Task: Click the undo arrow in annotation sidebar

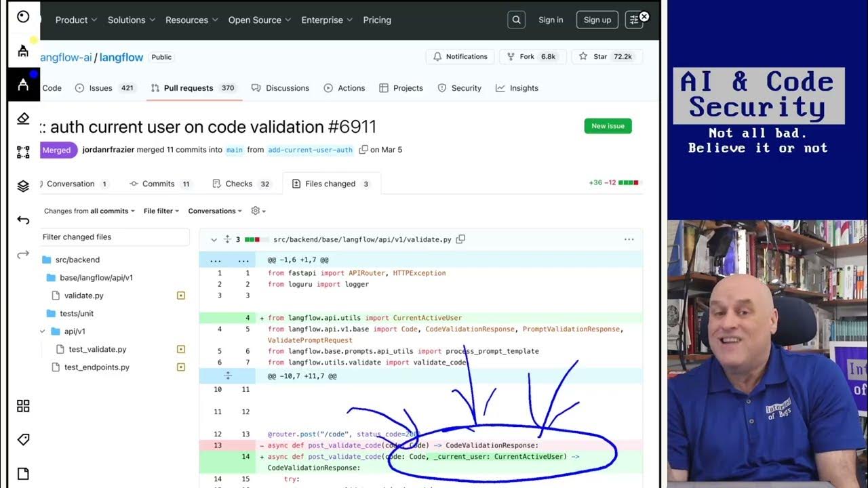Action: tap(23, 220)
